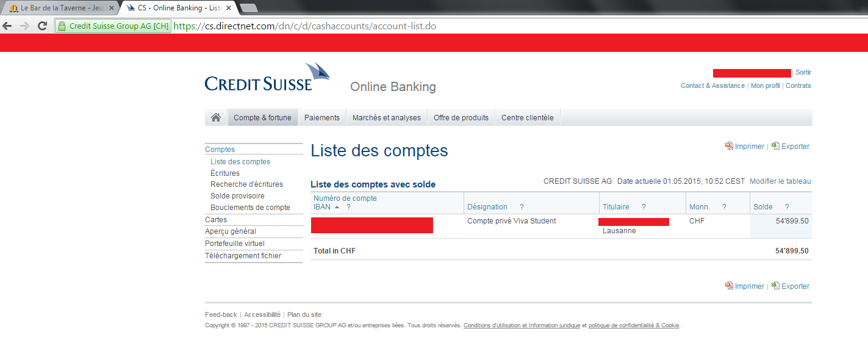868x345 pixels.
Task: Select Liste des comptes in sidebar
Action: click(240, 162)
